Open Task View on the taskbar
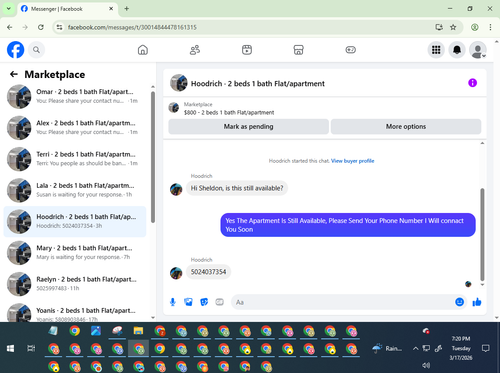 [x=31, y=348]
